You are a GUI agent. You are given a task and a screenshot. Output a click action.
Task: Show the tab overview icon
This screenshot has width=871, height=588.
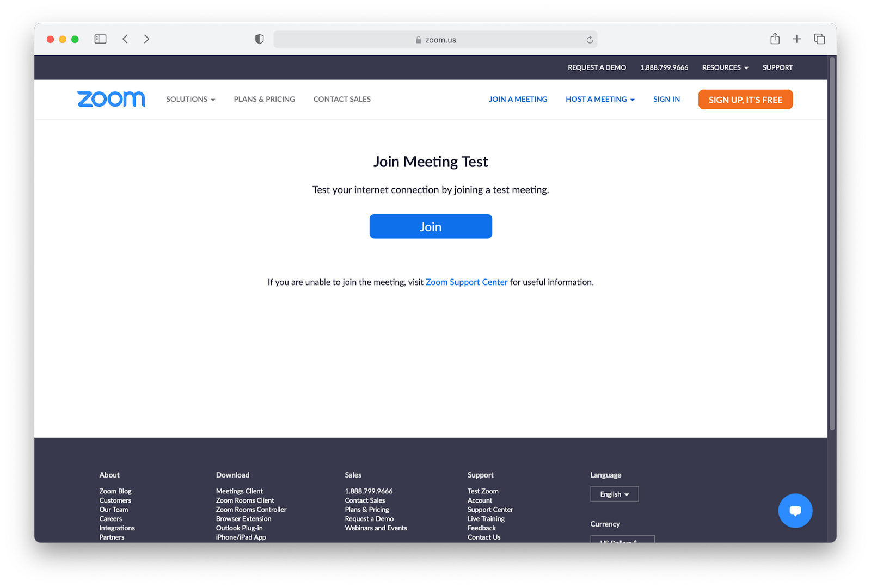pyautogui.click(x=819, y=39)
